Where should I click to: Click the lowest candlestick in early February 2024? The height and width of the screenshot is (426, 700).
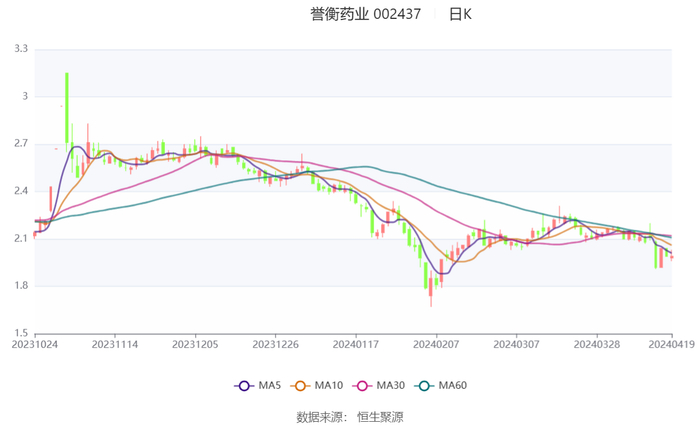[x=431, y=286]
